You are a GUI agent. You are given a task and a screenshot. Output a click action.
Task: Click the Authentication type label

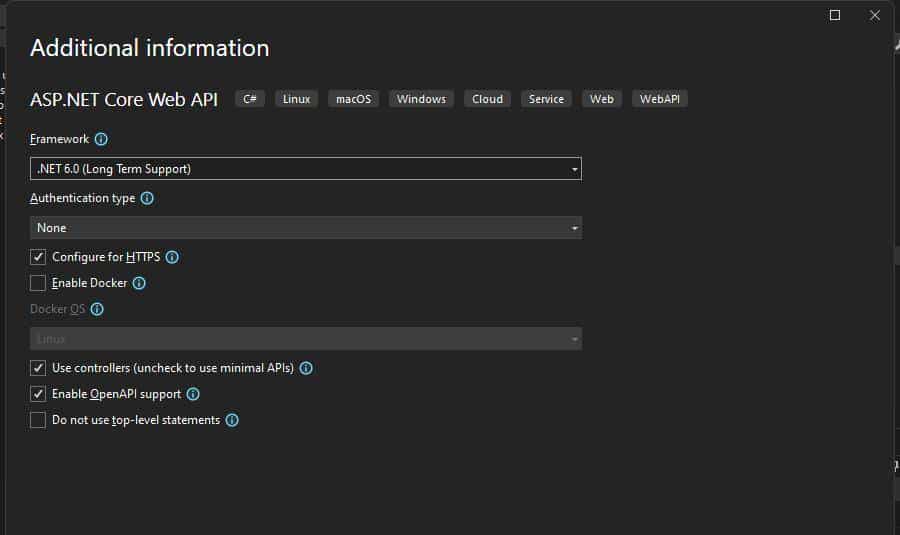[83, 198]
